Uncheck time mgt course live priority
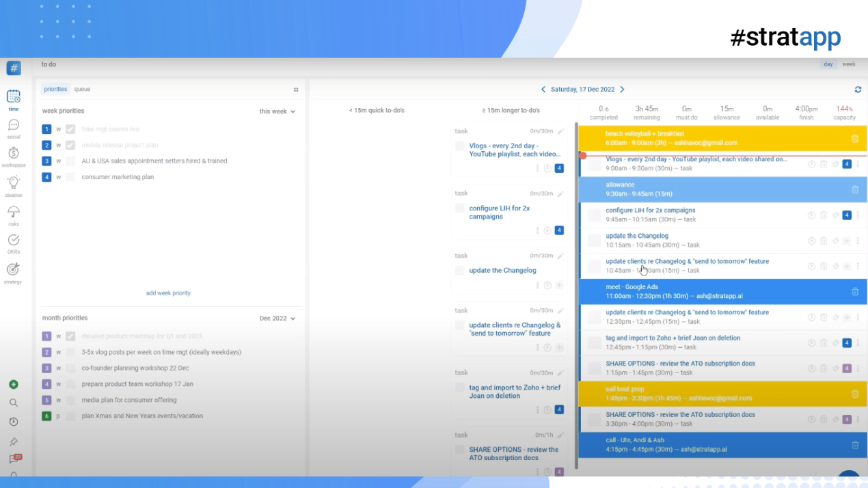 (x=70, y=129)
